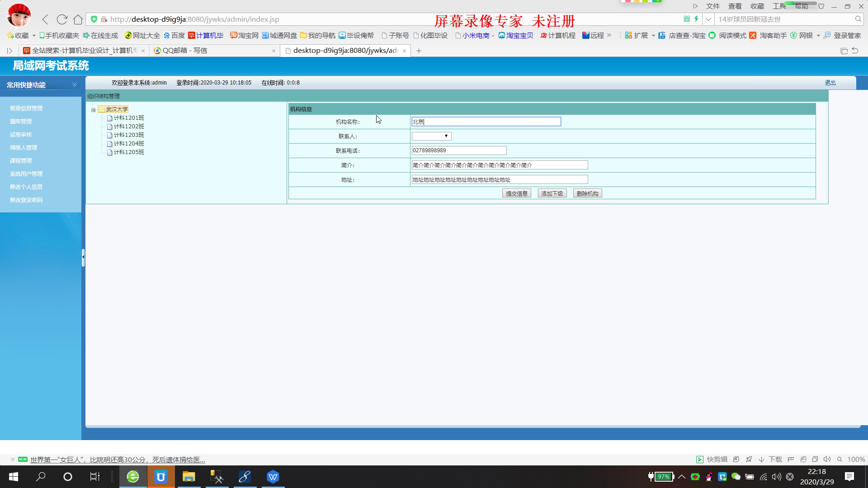
Task: Open the Windows Start menu
Action: [x=14, y=477]
